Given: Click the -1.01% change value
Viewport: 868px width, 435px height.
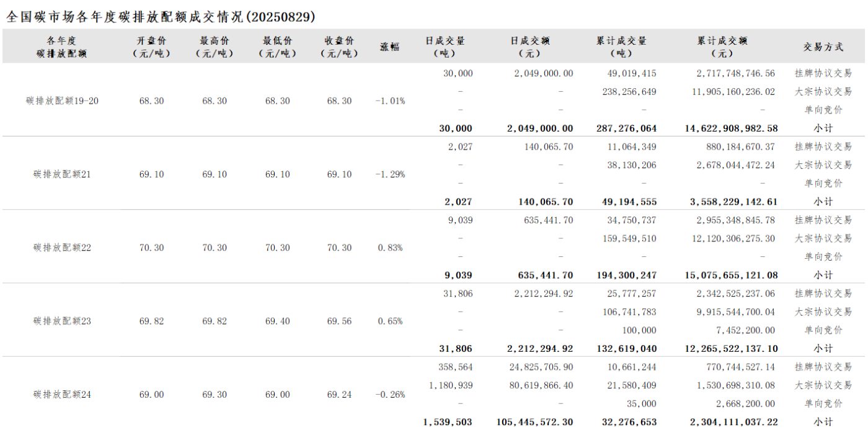Looking at the screenshot, I should pyautogui.click(x=390, y=101).
